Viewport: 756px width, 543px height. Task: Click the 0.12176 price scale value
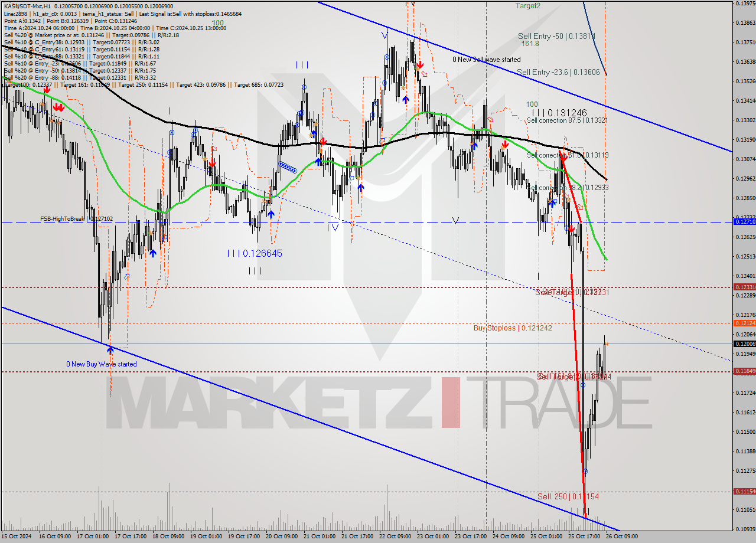tap(745, 315)
